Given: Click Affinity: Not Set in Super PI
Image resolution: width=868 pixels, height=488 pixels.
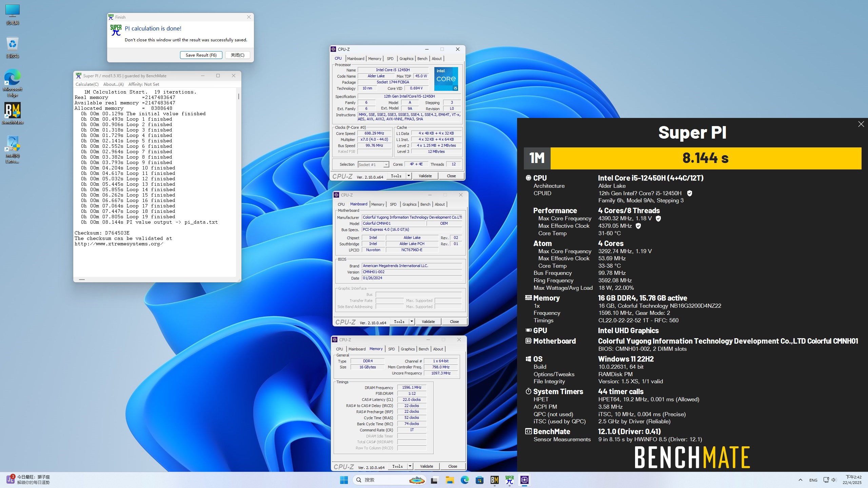Looking at the screenshot, I should [x=144, y=84].
